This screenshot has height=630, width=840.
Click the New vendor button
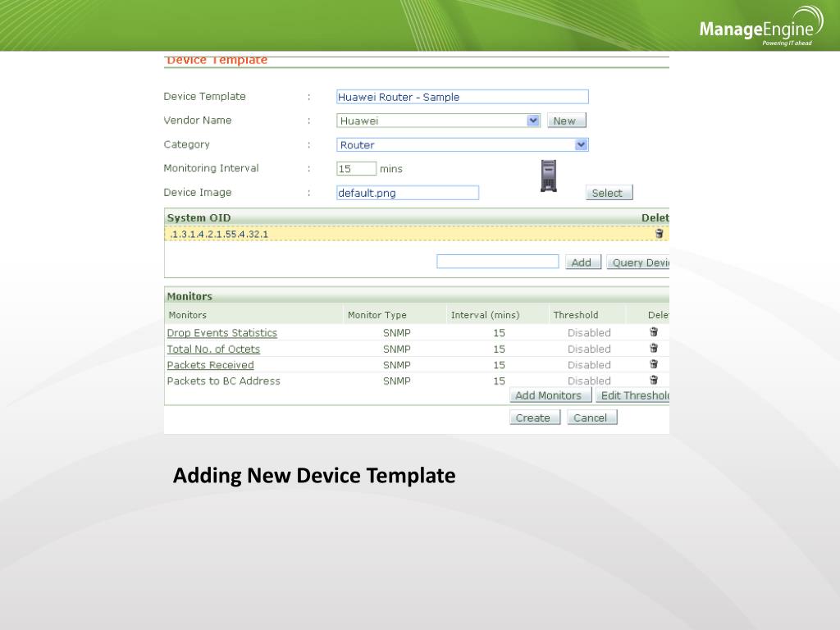coord(567,121)
